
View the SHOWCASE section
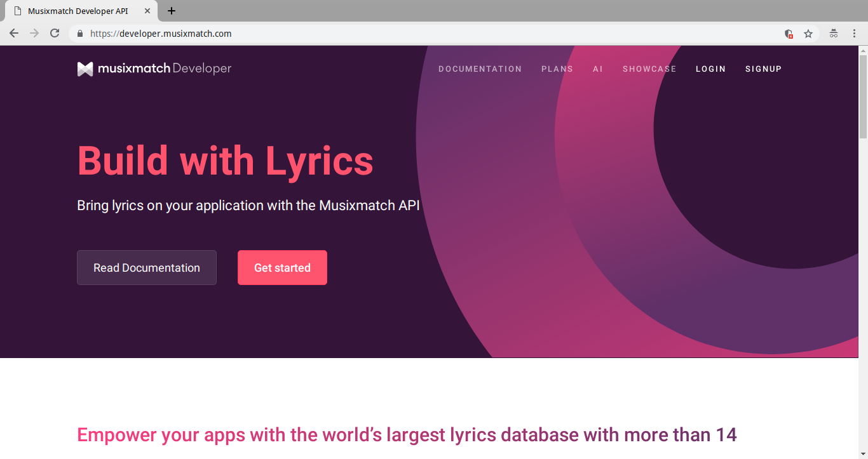(649, 69)
